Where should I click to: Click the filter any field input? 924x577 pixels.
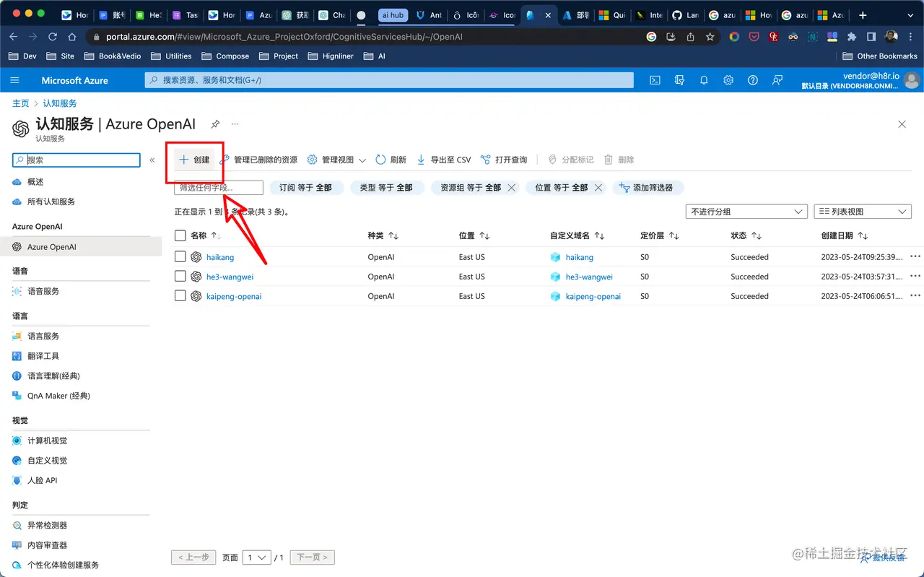point(219,188)
